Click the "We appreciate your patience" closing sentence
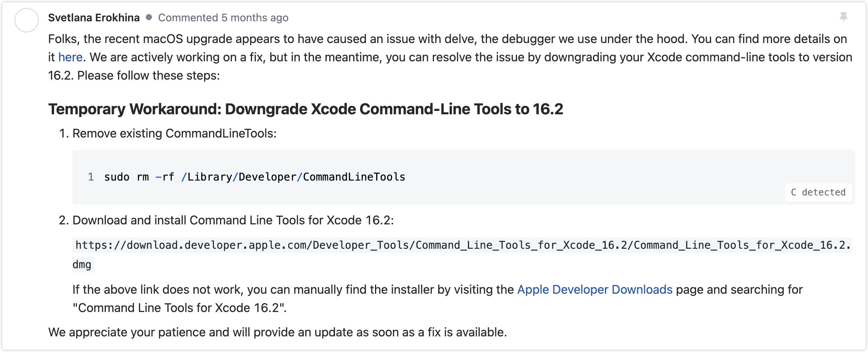The width and height of the screenshot is (868, 352). point(278,332)
